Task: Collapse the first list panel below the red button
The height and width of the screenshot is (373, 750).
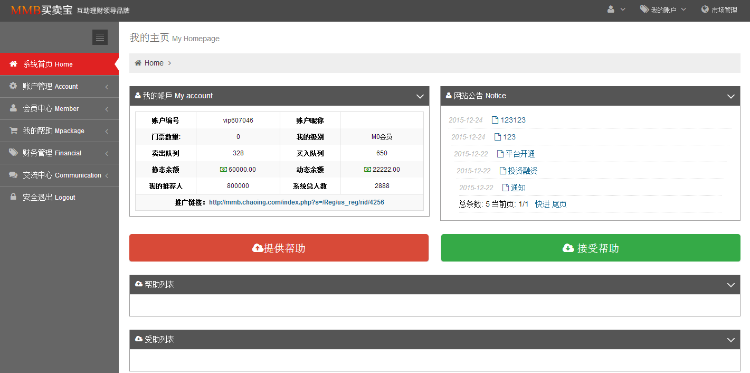Action: point(731,285)
